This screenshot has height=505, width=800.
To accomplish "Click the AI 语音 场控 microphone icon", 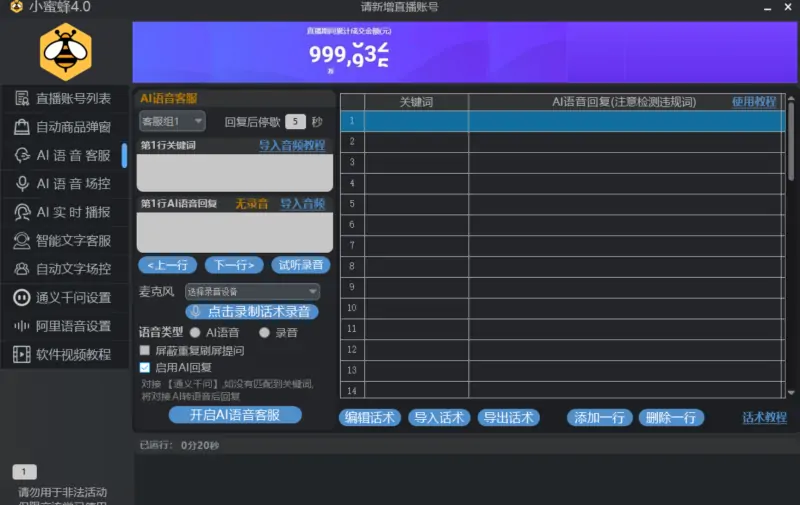I will coord(21,184).
